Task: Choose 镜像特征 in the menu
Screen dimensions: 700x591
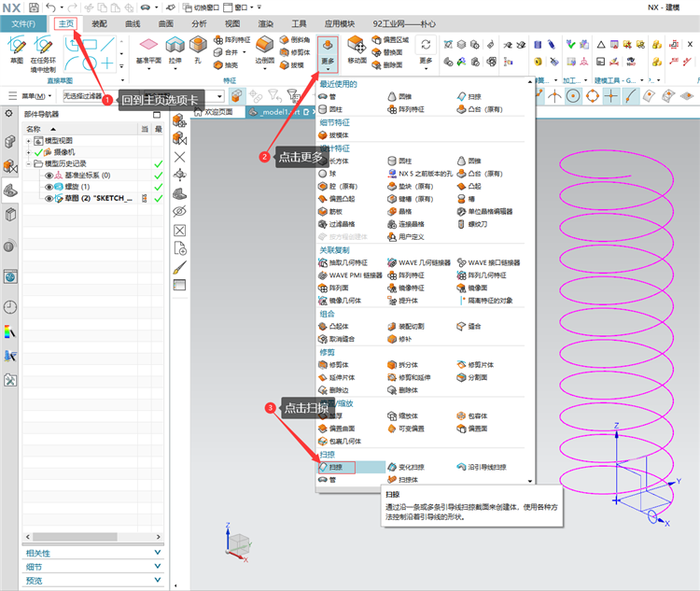Action: (406, 288)
